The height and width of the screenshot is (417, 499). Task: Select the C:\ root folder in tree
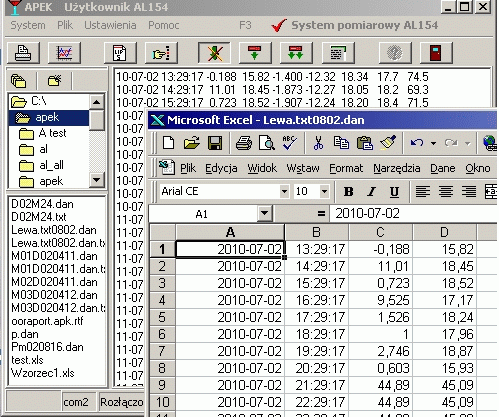pos(49,101)
